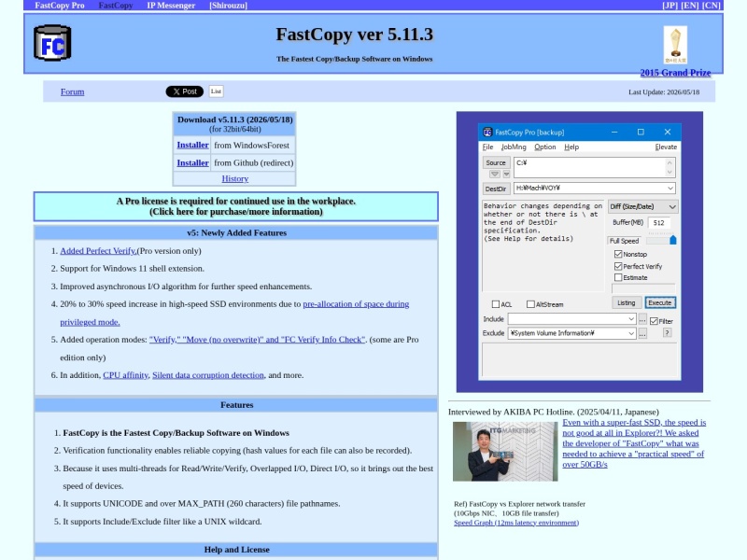Toggle the Filter checkbox
The width and height of the screenshot is (747, 560).
[654, 321]
